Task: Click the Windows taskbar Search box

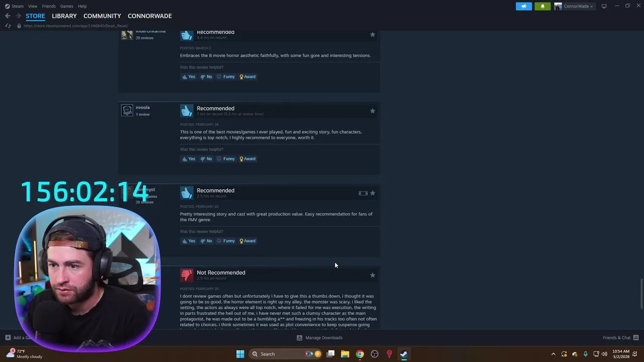Action: 286,354
